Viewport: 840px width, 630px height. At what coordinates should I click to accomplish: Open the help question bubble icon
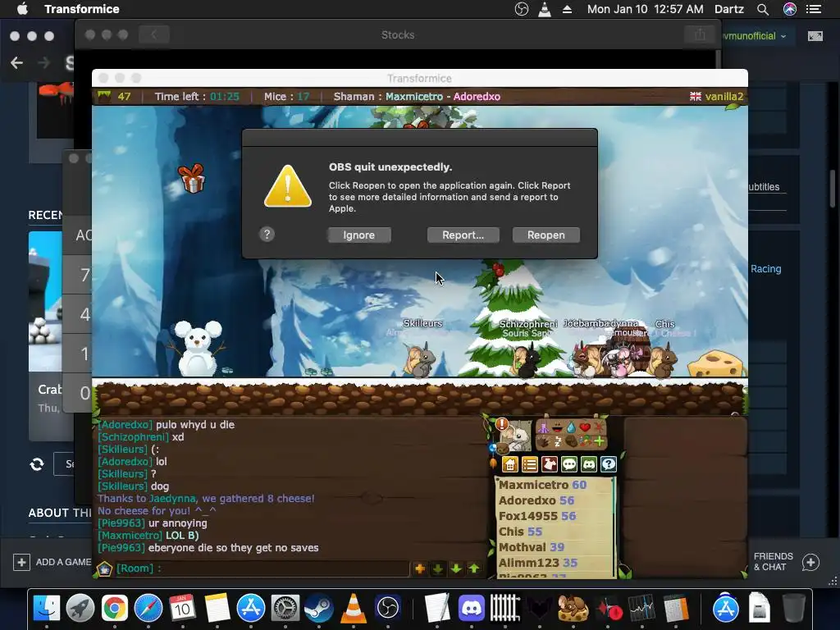tap(609, 464)
